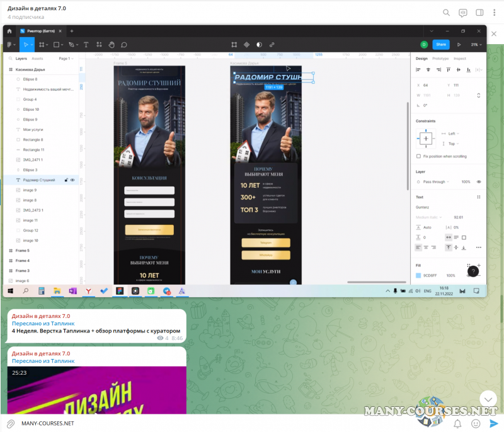
Task: Switch to the Assets tab
Action: coord(38,58)
